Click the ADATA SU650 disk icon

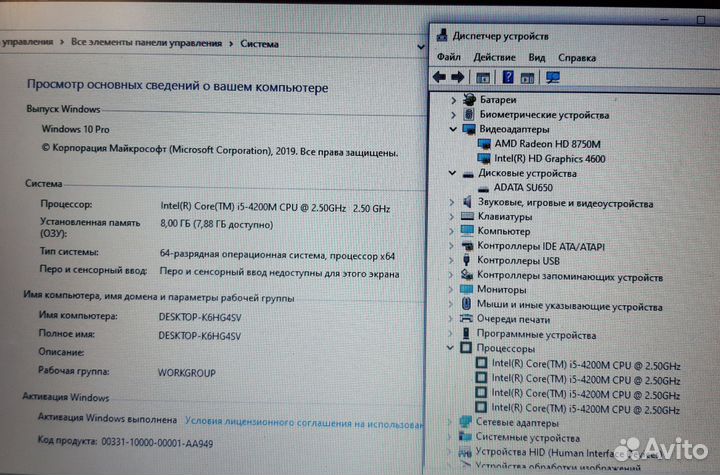point(483,188)
